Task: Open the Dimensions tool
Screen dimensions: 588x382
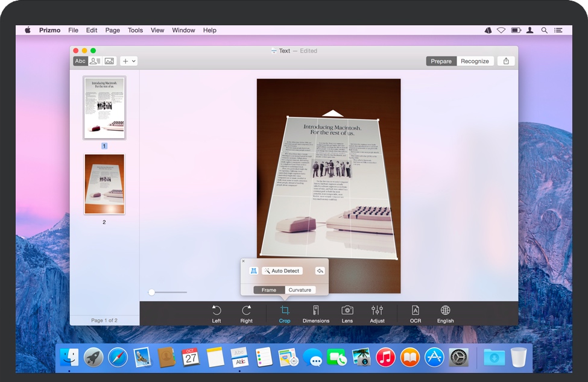Action: (x=316, y=313)
